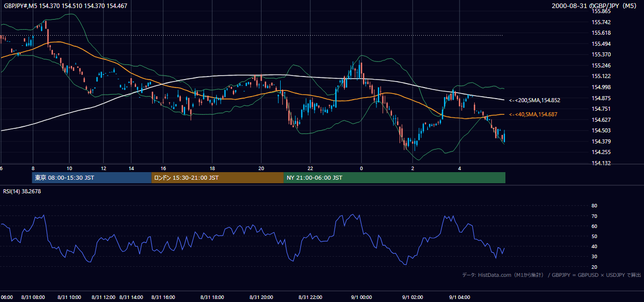Click the 8/31 18:00 time axis label
This screenshot has height=302, width=644.
pyautogui.click(x=212, y=297)
